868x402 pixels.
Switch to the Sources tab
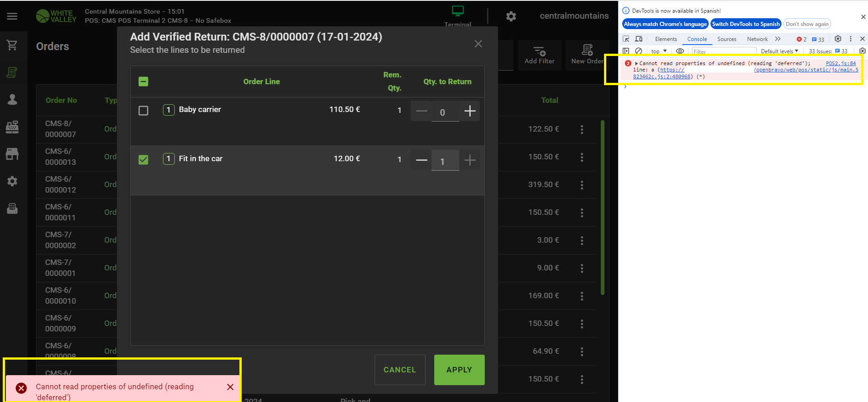pos(727,39)
